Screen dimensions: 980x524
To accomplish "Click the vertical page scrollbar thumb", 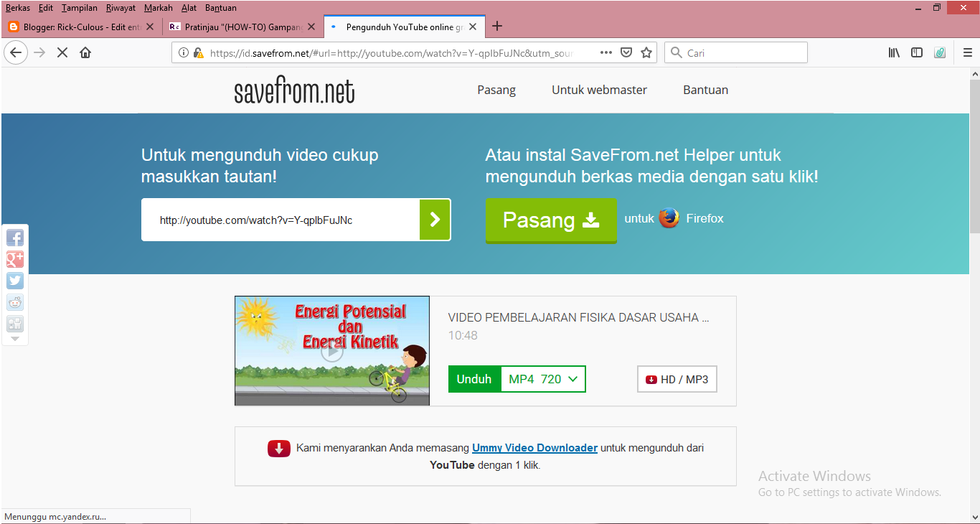I will coord(974,156).
